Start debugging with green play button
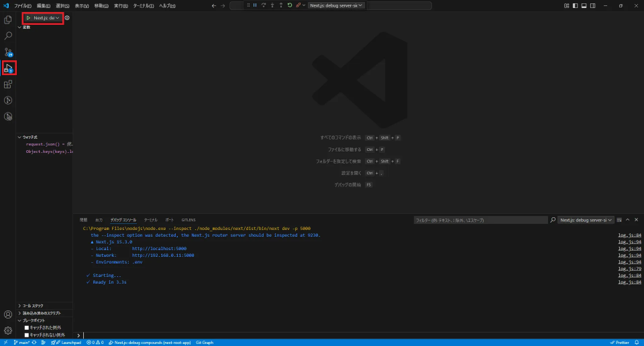Screen dimensions: 644x346 28,18
